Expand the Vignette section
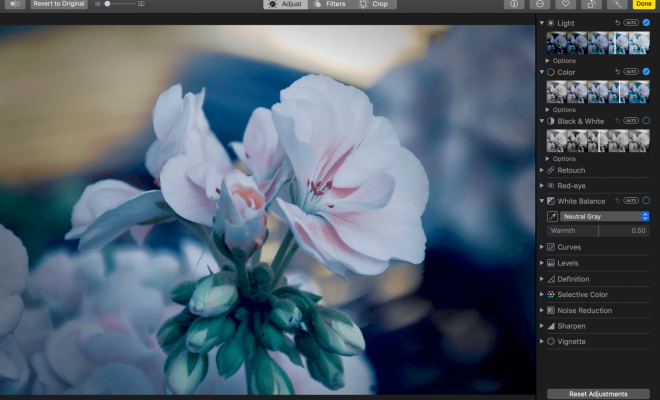This screenshot has width=660, height=400. pos(542,341)
